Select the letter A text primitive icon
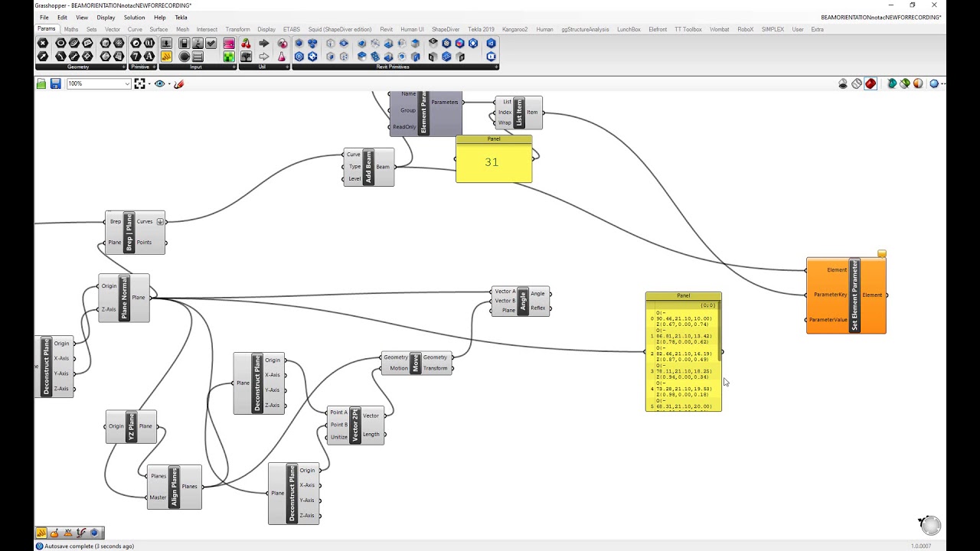This screenshot has height=551, width=980. coord(149,56)
